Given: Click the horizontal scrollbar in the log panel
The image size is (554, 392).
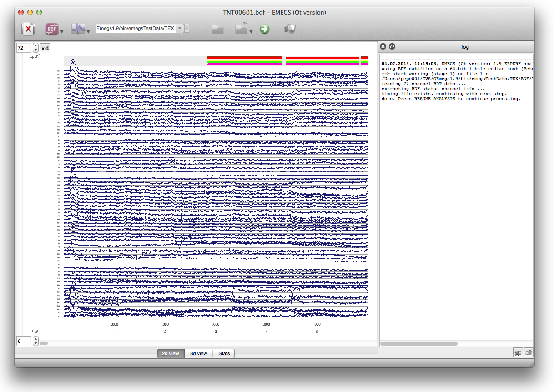Looking at the screenshot, I should coord(418,344).
